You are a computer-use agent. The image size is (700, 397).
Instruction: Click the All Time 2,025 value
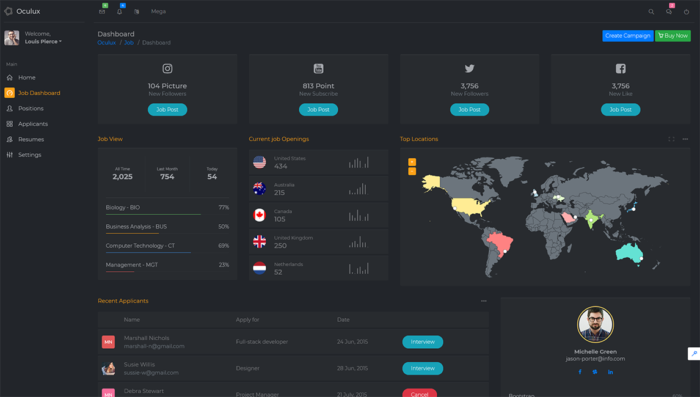[x=122, y=177]
